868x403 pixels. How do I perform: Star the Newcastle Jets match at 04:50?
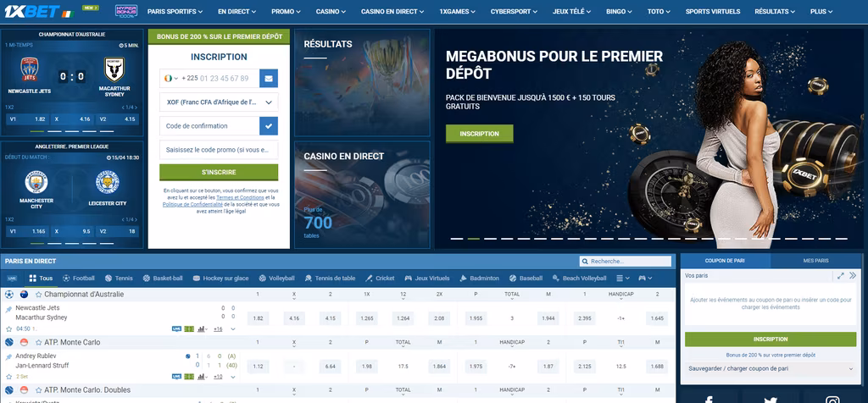pos(8,328)
